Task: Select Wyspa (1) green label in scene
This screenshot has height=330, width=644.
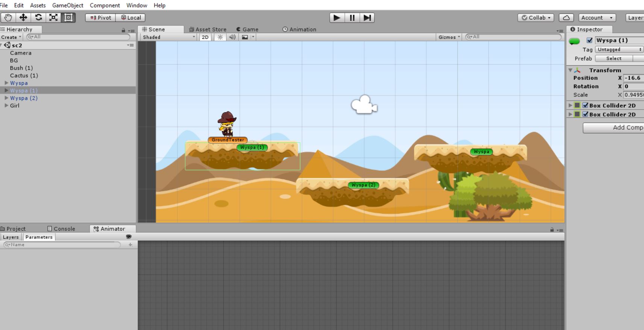Action: (x=252, y=147)
